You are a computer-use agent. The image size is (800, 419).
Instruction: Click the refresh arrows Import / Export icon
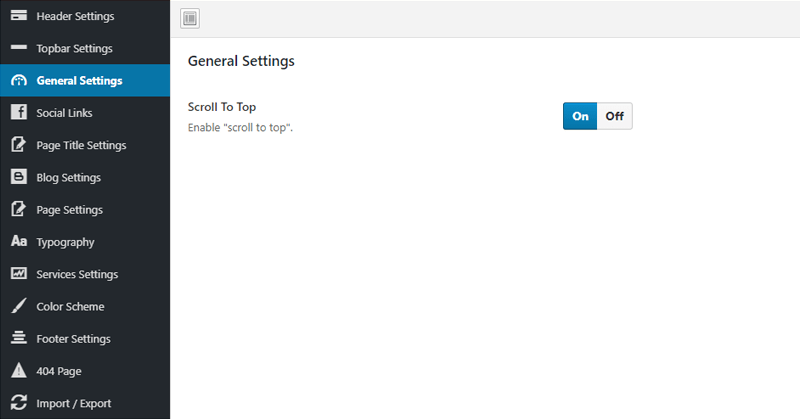(x=18, y=403)
